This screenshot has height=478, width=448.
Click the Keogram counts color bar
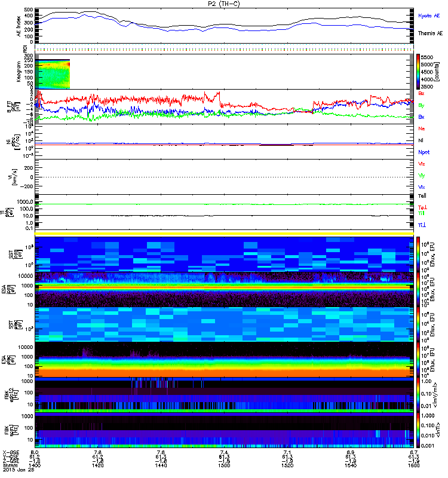click(x=418, y=72)
